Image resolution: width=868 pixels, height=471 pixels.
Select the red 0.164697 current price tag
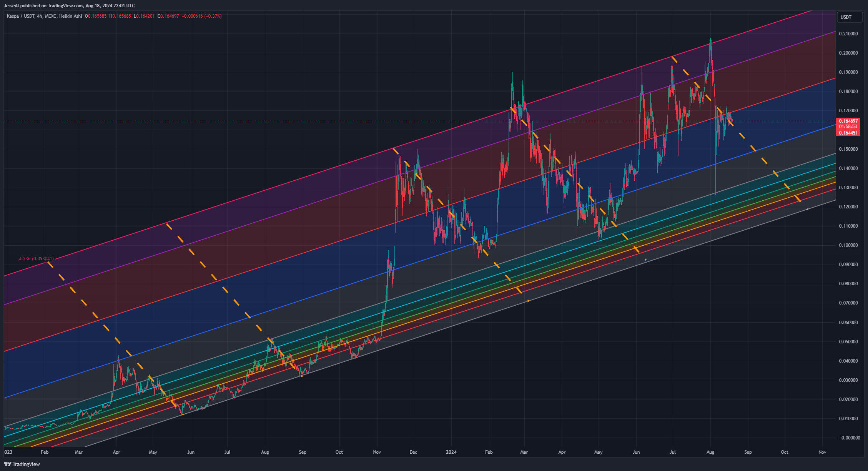coord(848,121)
